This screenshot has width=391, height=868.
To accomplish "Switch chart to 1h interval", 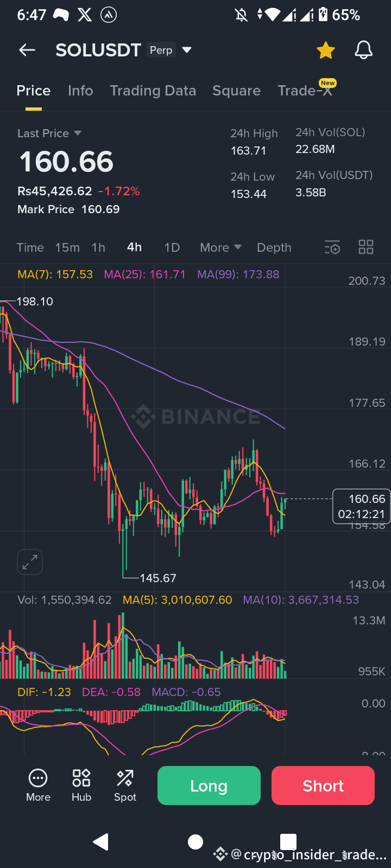I will pyautogui.click(x=98, y=247).
